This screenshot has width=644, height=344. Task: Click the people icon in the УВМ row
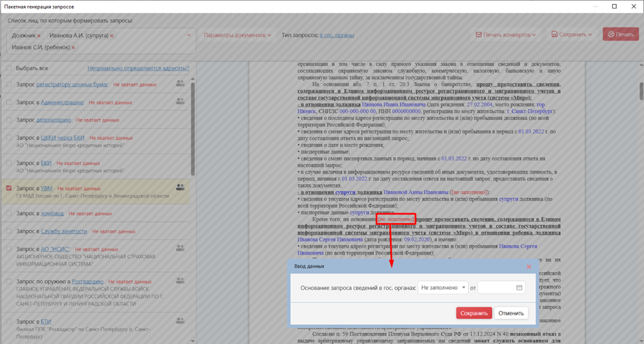pyautogui.click(x=180, y=188)
